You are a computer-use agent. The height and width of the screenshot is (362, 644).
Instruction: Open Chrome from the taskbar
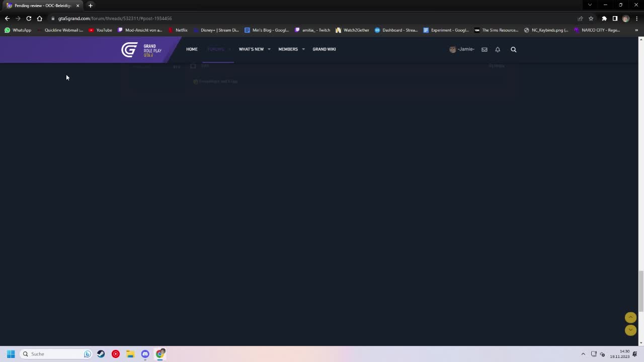pos(160,354)
